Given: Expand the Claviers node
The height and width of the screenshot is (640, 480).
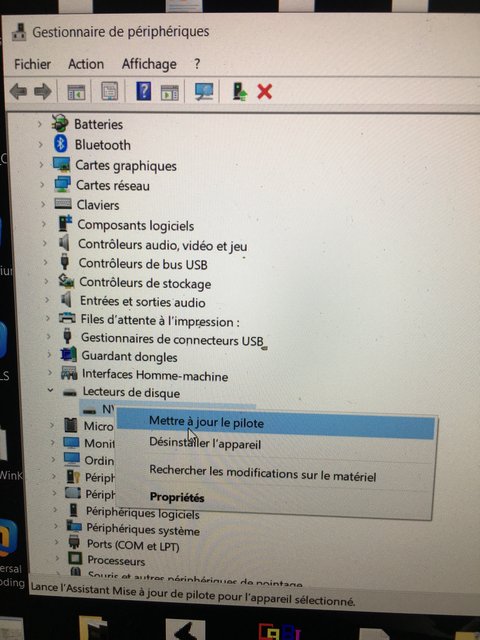Looking at the screenshot, I should pos(43,204).
